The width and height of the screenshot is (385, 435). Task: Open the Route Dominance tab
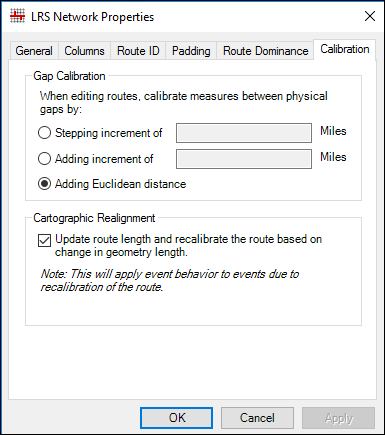(265, 51)
